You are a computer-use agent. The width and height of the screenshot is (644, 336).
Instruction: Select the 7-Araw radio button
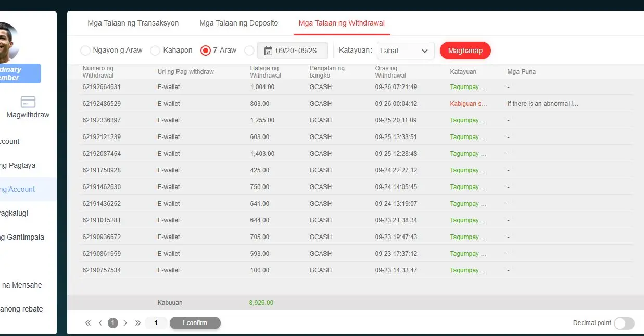click(x=205, y=51)
